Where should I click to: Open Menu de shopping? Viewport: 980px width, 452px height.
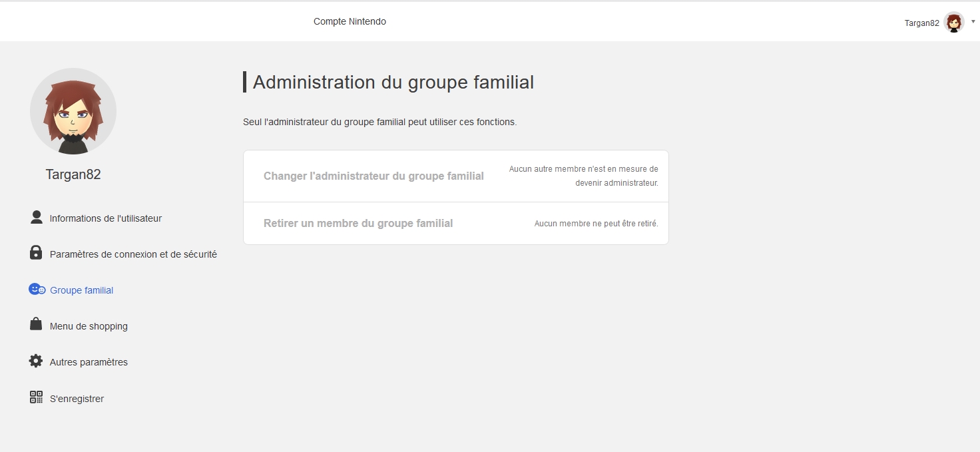tap(89, 326)
